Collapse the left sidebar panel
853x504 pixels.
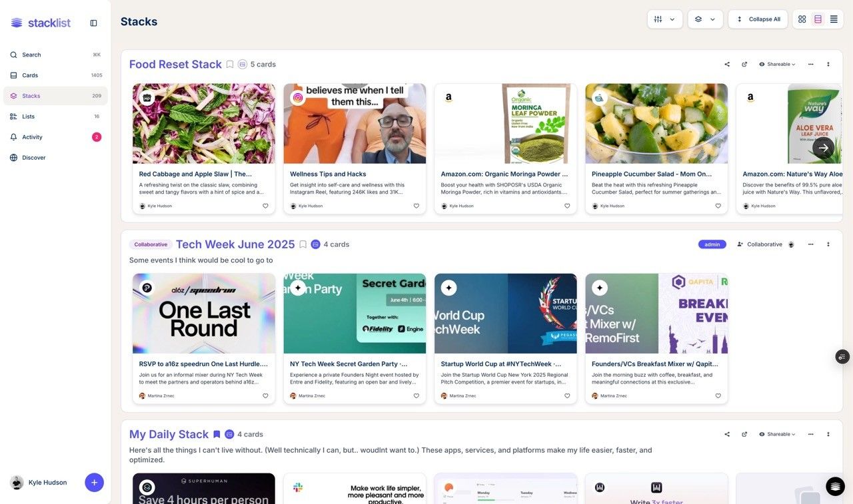[x=93, y=23]
